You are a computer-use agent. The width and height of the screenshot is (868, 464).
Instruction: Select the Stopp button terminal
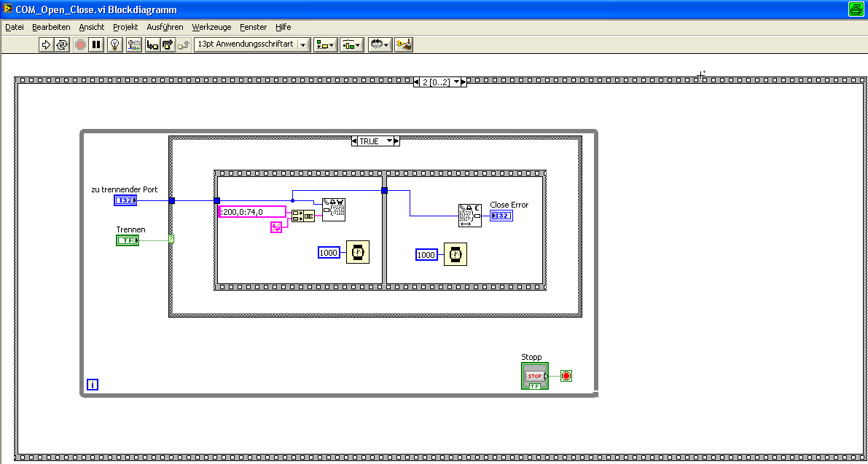point(535,376)
